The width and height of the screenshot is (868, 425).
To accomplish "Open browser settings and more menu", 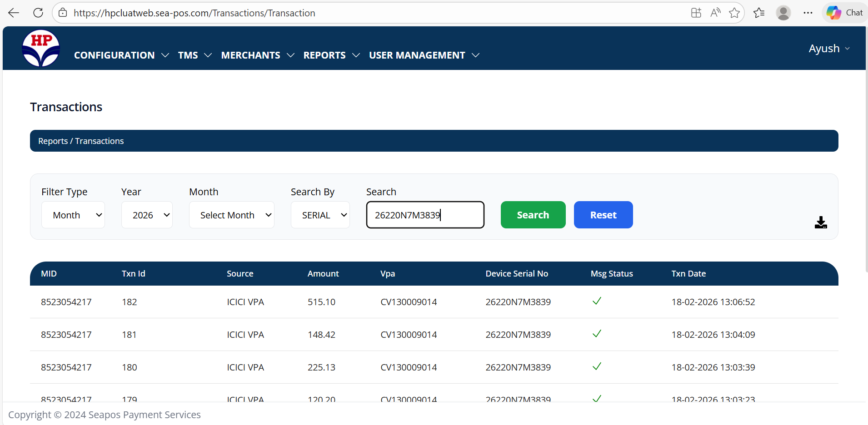I will tap(808, 13).
